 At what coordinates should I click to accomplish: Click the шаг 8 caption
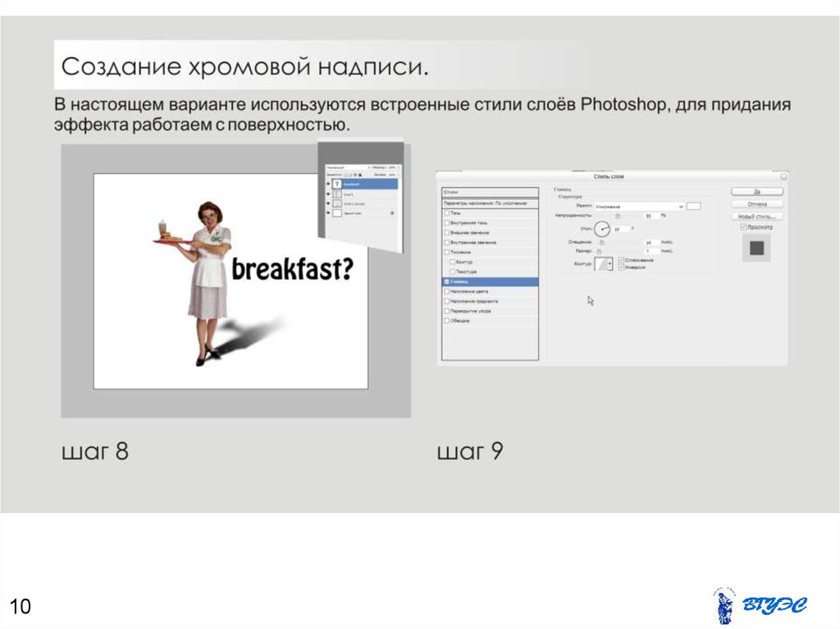click(x=95, y=451)
